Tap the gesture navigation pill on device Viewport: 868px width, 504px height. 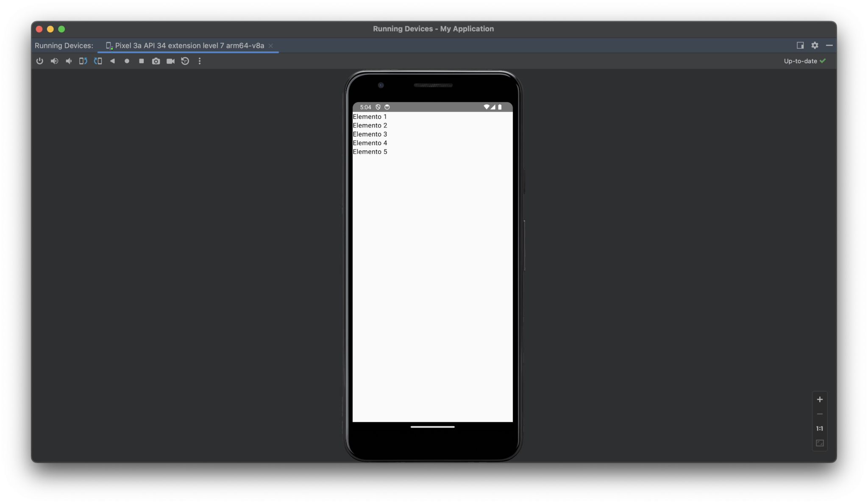pyautogui.click(x=432, y=427)
